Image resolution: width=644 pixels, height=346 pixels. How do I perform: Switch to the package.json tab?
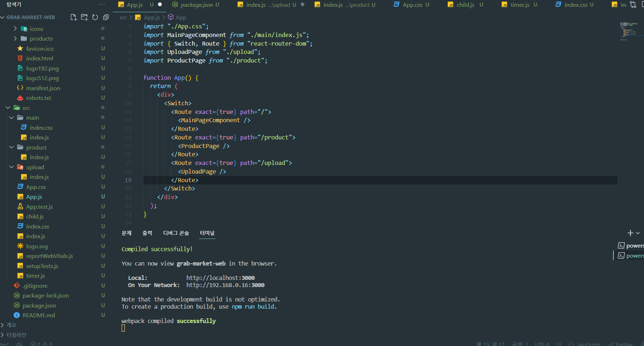tap(196, 5)
